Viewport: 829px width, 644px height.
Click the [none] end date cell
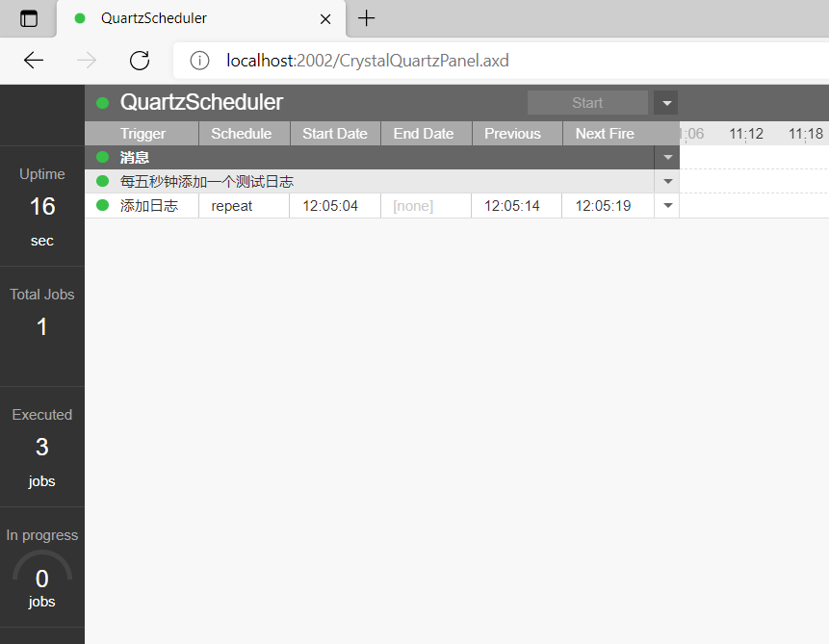[x=427, y=206]
